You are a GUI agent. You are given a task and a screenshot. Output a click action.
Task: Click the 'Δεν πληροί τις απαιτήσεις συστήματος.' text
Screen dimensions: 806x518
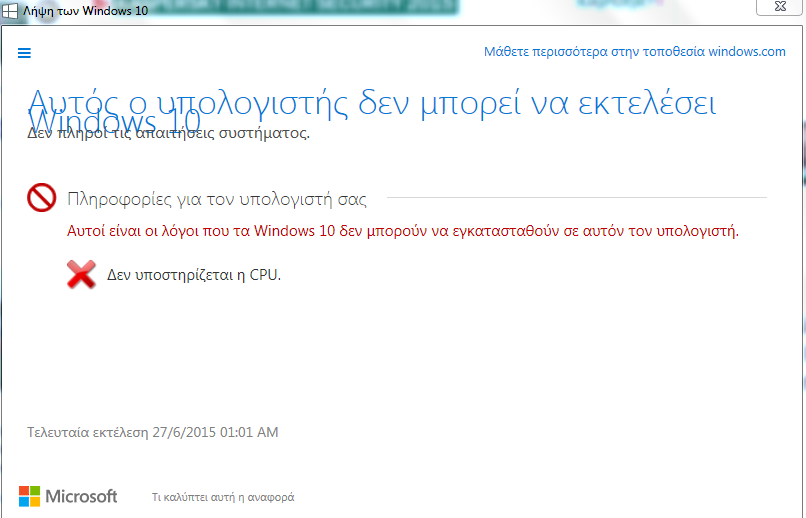[x=169, y=133]
